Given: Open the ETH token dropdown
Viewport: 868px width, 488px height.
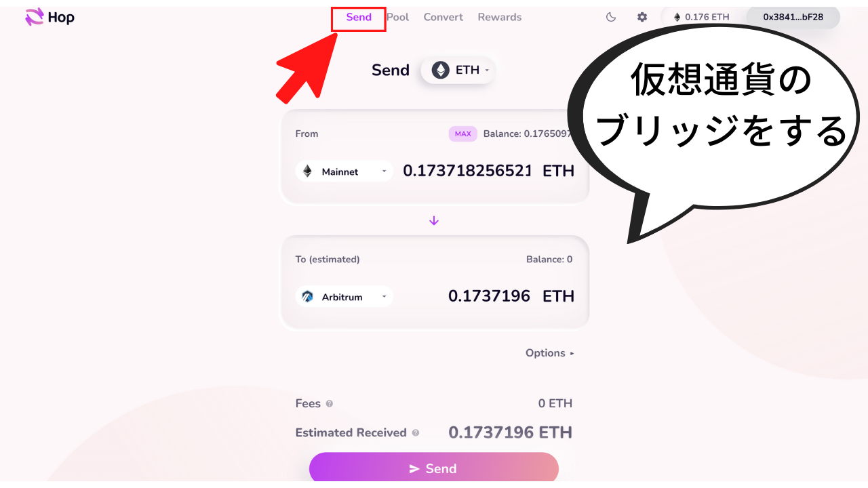Looking at the screenshot, I should tap(458, 70).
